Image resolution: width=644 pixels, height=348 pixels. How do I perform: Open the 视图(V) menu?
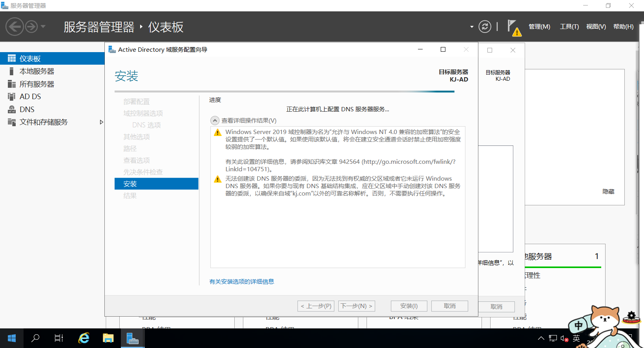click(596, 26)
